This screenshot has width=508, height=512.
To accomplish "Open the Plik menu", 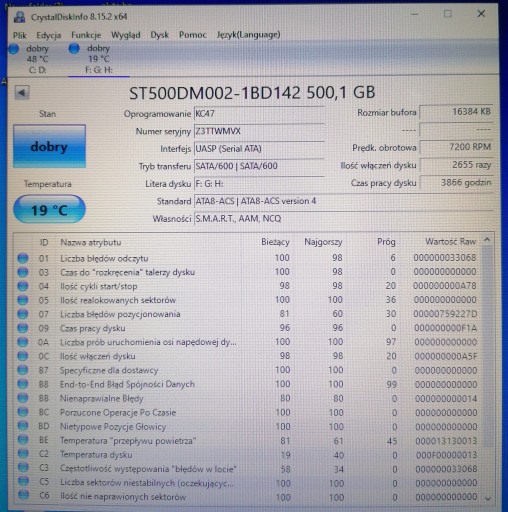I will click(x=20, y=35).
